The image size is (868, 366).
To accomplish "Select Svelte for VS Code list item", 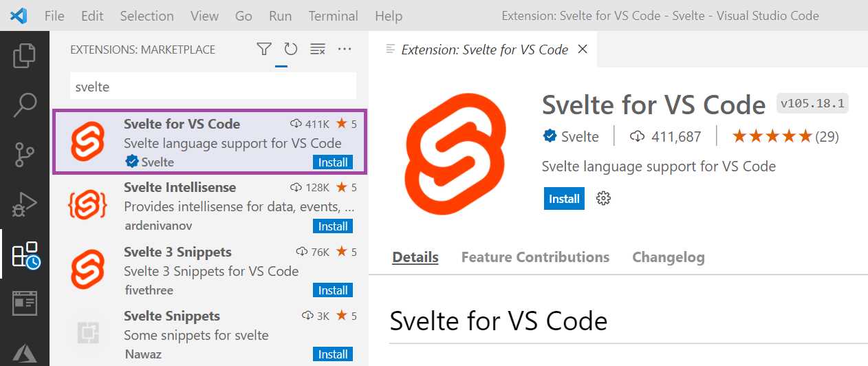I will (x=210, y=142).
